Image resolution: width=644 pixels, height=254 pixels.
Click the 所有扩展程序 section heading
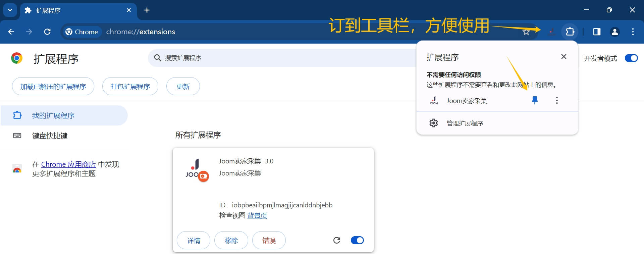(198, 135)
